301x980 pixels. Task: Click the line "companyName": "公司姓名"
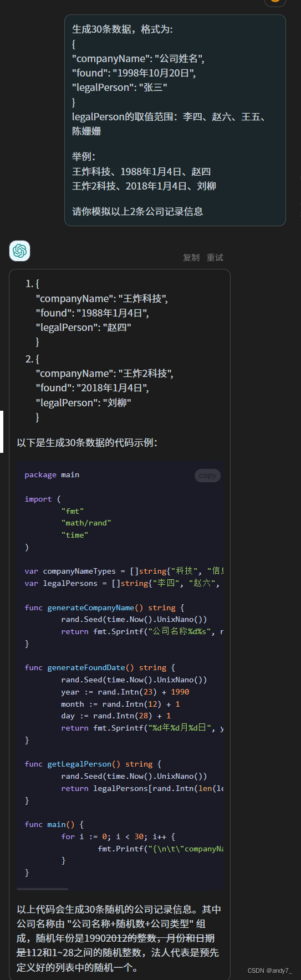pos(139,59)
